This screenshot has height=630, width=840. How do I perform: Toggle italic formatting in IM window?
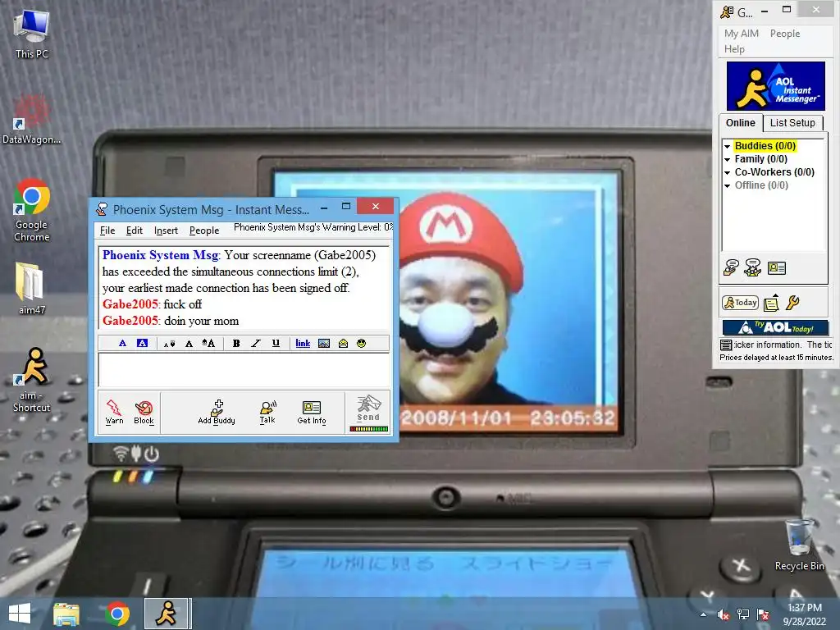tap(256, 344)
